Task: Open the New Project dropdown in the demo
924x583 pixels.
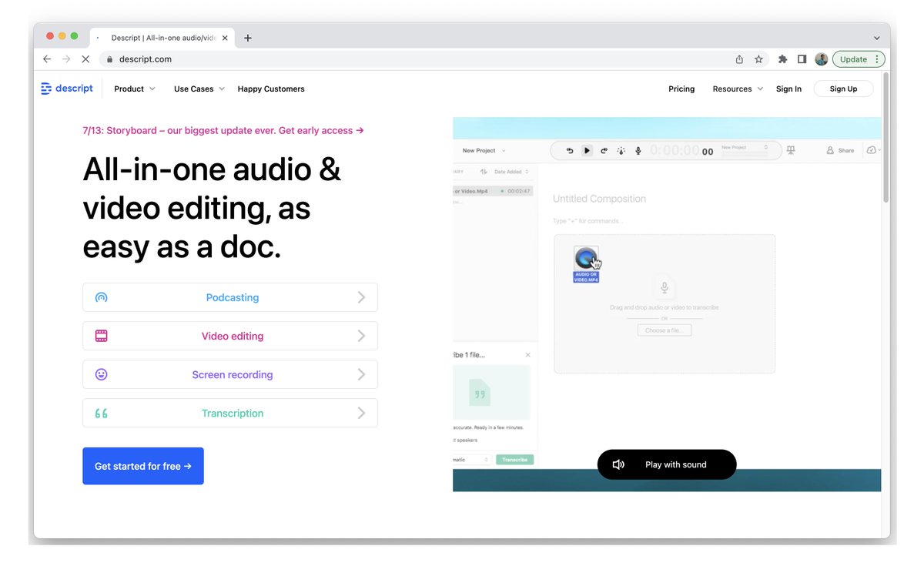Action: pyautogui.click(x=484, y=151)
